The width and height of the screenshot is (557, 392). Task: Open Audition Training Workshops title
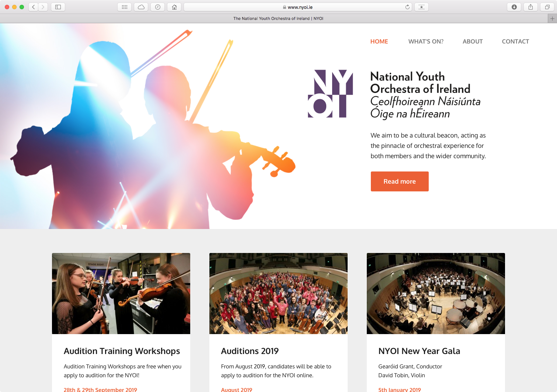click(x=122, y=351)
